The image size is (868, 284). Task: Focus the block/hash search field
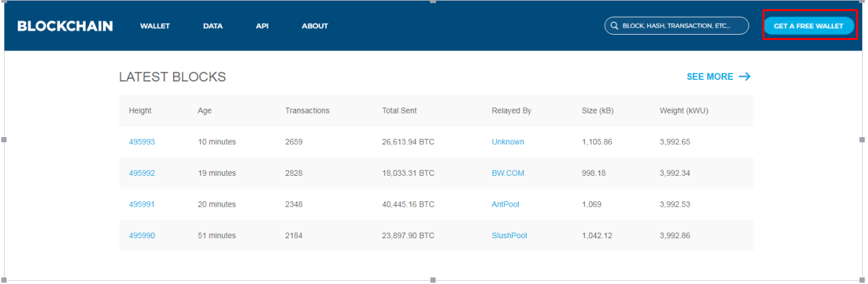coord(681,26)
